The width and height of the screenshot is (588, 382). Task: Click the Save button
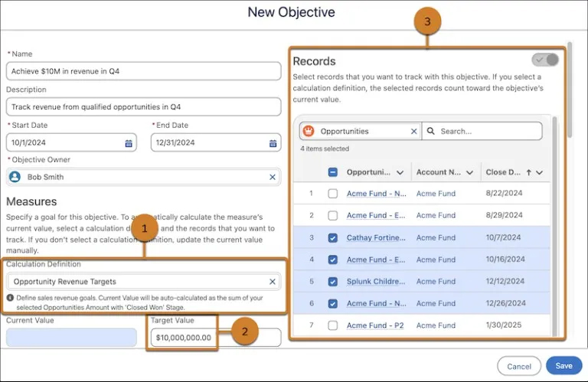click(x=564, y=366)
